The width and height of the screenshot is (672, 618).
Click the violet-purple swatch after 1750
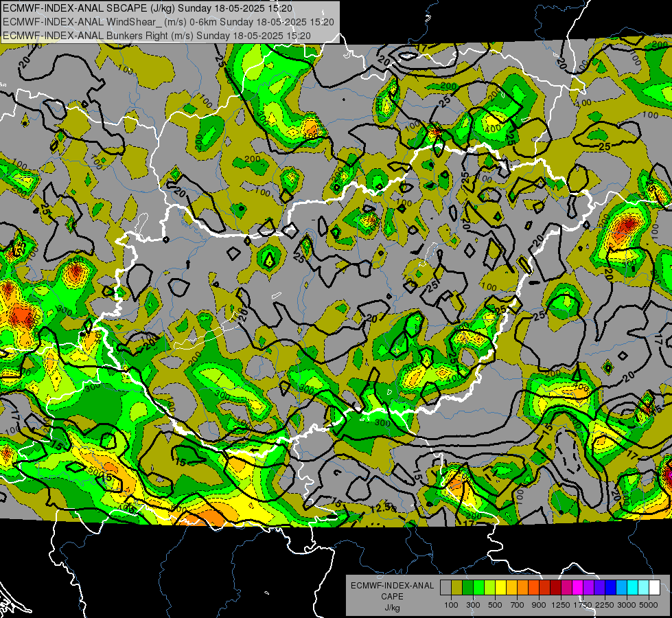point(589,588)
